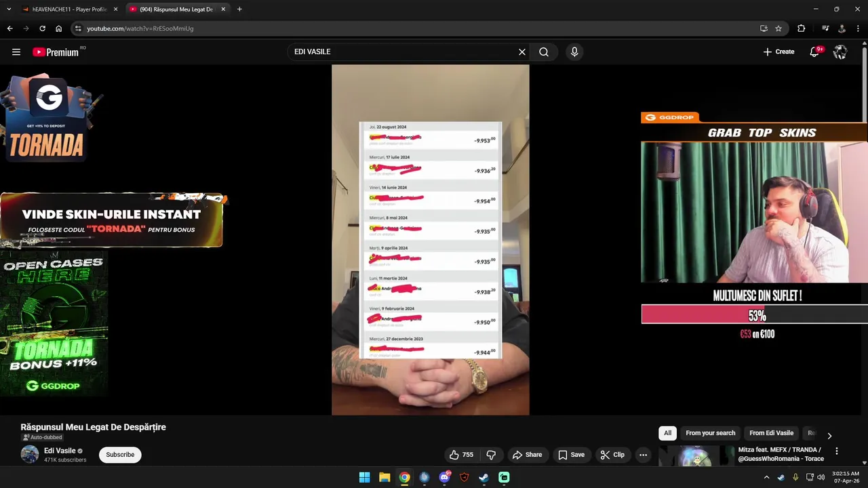Dislike the video with thumbs down
Screen dimensions: 868x488
tap(492, 455)
